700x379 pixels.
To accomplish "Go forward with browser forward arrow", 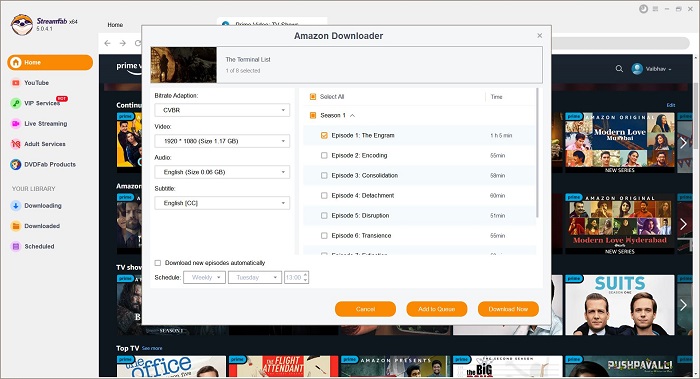I will [123, 43].
